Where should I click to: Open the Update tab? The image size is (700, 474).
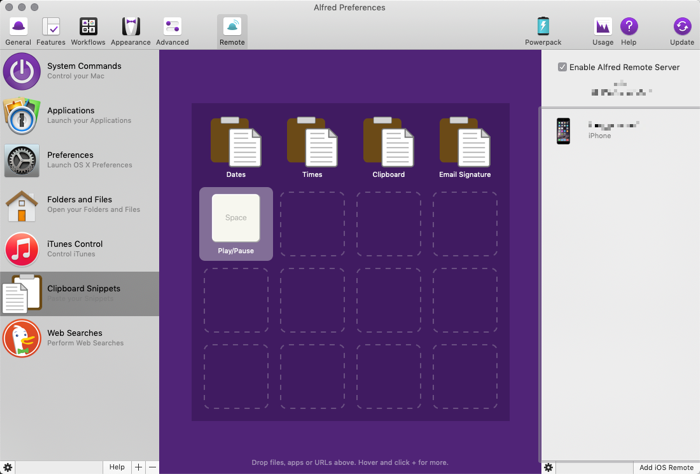[682, 31]
